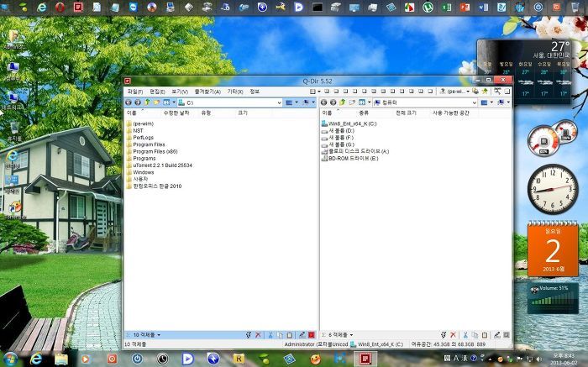Go up one level in right pane

coord(343,102)
